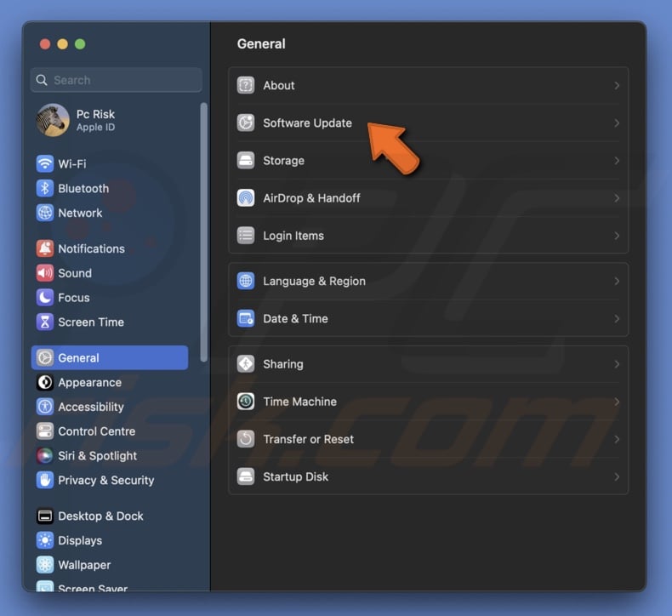Open Login Items via its chevron
This screenshot has height=616, width=672.
(x=617, y=236)
